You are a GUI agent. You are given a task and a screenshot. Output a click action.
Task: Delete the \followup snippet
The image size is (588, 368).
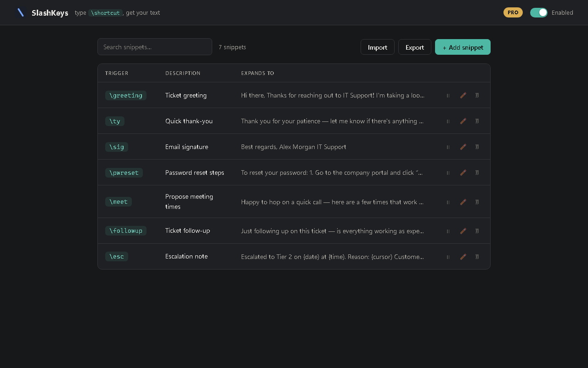tap(477, 231)
